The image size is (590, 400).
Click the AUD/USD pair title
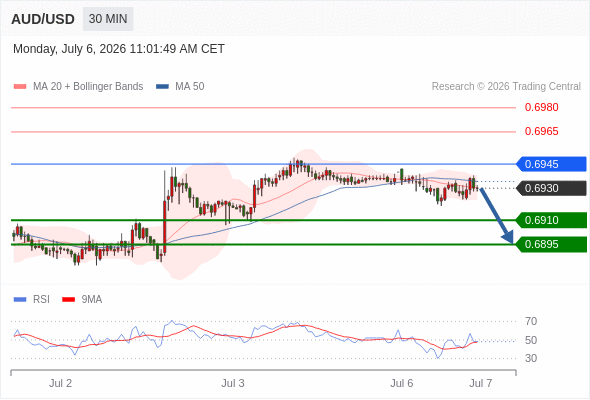tap(43, 19)
